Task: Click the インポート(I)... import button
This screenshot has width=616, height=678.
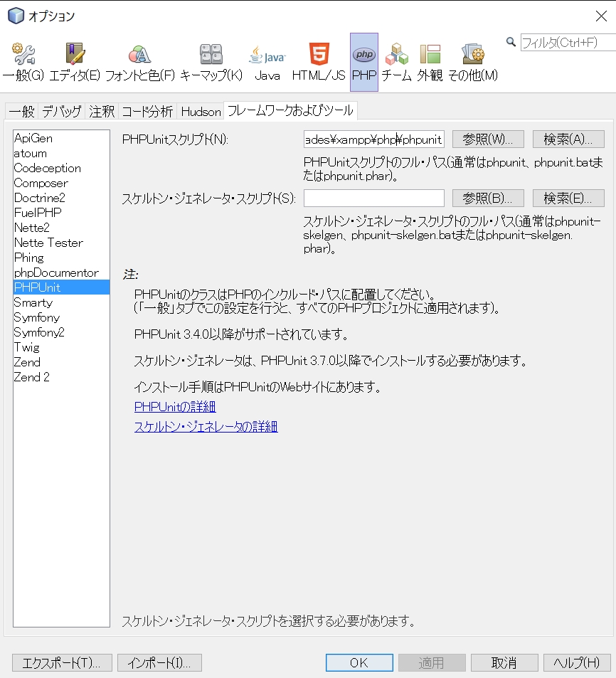Action: 159,662
